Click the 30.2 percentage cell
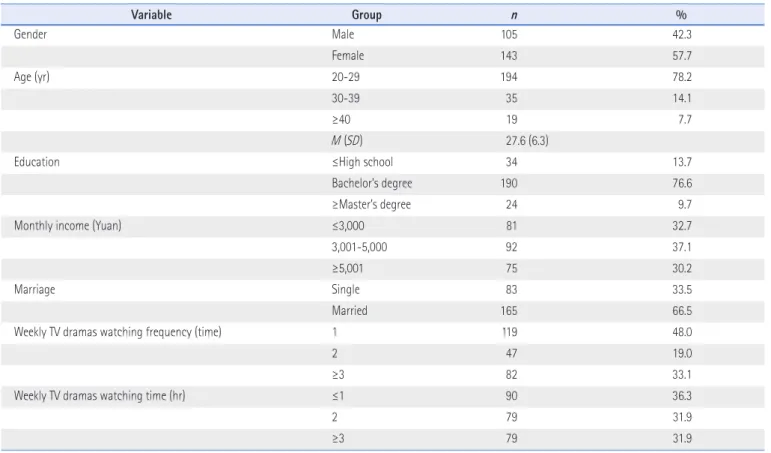771x453 pixels. click(682, 269)
